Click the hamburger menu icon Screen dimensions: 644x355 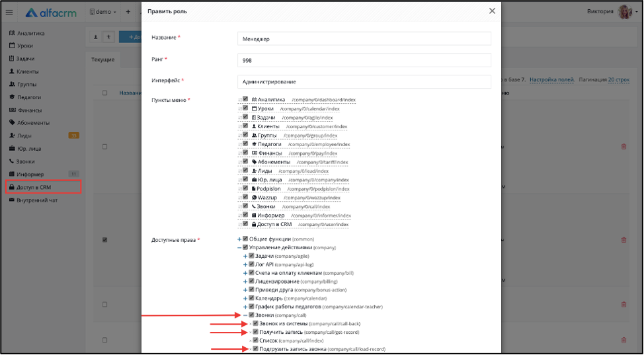click(x=9, y=13)
